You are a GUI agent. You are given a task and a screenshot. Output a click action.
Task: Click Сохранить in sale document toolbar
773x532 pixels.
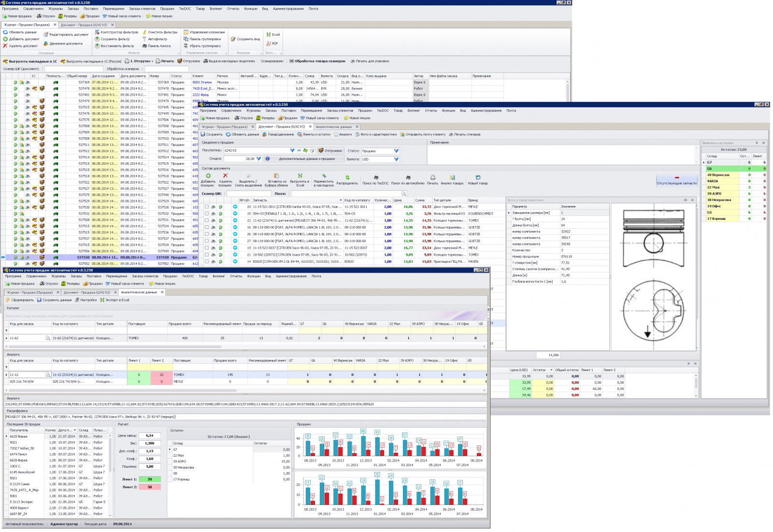point(212,134)
